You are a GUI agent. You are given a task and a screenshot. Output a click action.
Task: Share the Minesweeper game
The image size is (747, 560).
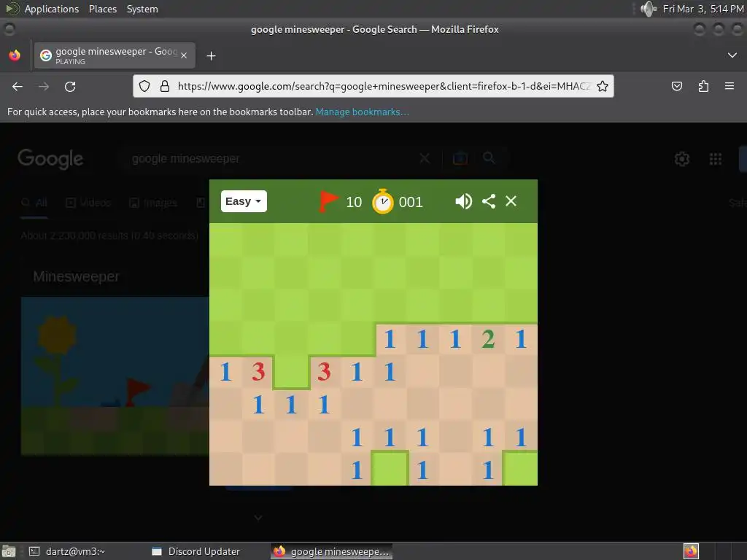[x=489, y=201]
